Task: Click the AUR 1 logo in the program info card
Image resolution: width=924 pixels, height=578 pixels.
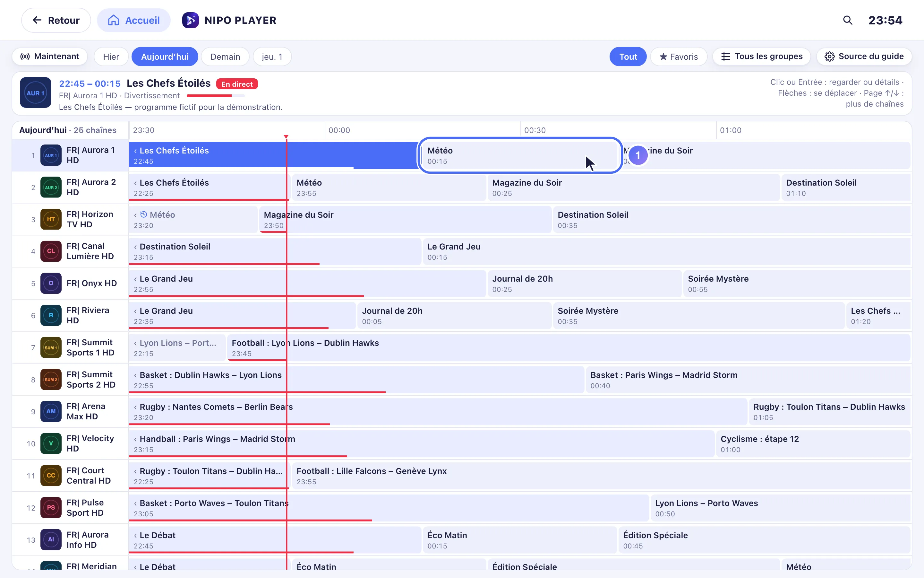Action: 36,93
